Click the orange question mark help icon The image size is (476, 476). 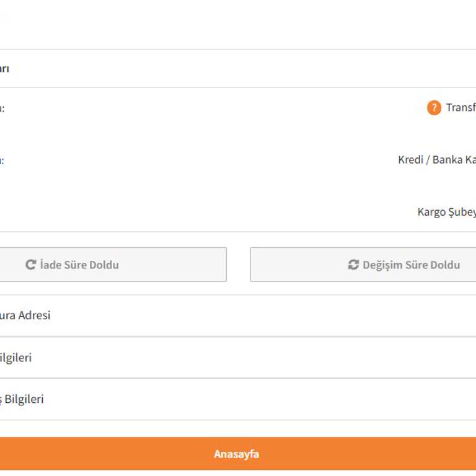434,108
